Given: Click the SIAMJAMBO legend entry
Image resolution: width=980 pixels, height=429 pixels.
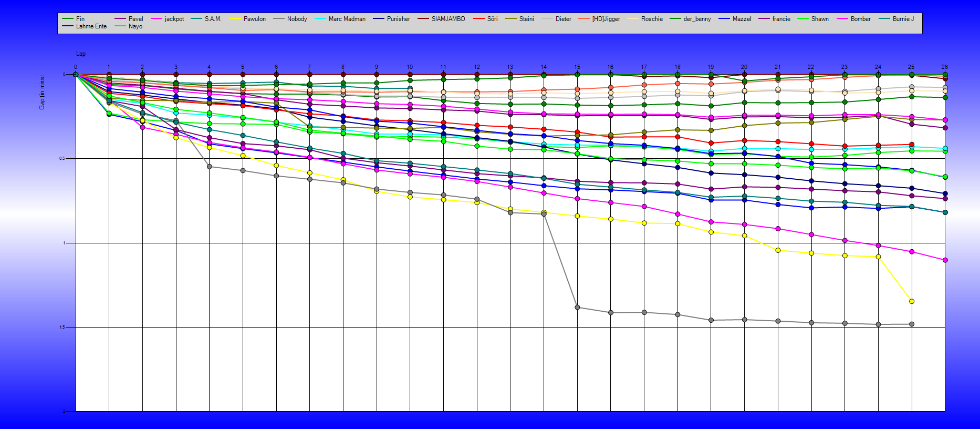Looking at the screenshot, I should coord(441,19).
